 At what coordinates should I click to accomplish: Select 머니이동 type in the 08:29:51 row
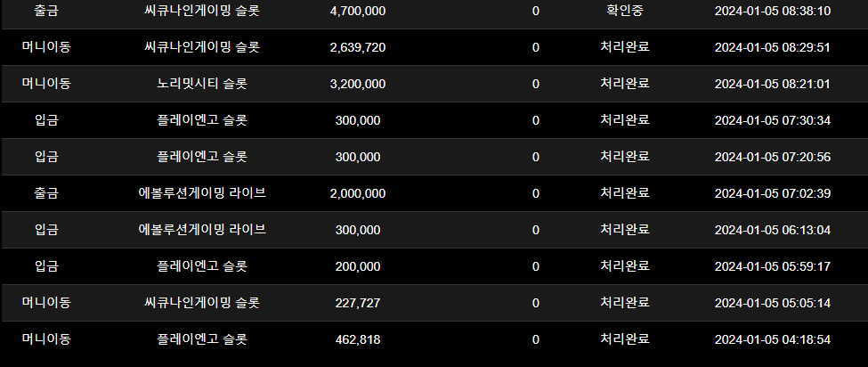46,47
